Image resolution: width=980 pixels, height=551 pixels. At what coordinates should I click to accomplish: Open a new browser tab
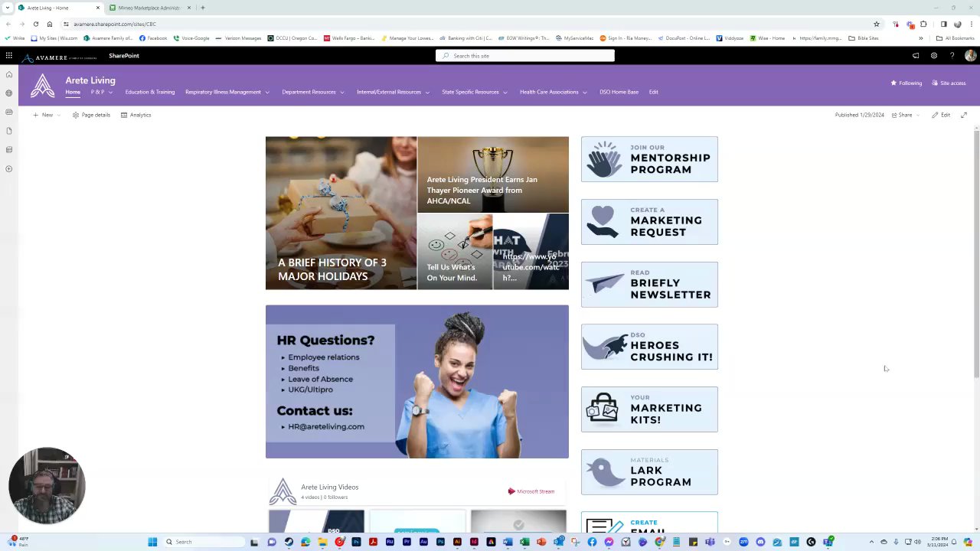click(x=202, y=8)
